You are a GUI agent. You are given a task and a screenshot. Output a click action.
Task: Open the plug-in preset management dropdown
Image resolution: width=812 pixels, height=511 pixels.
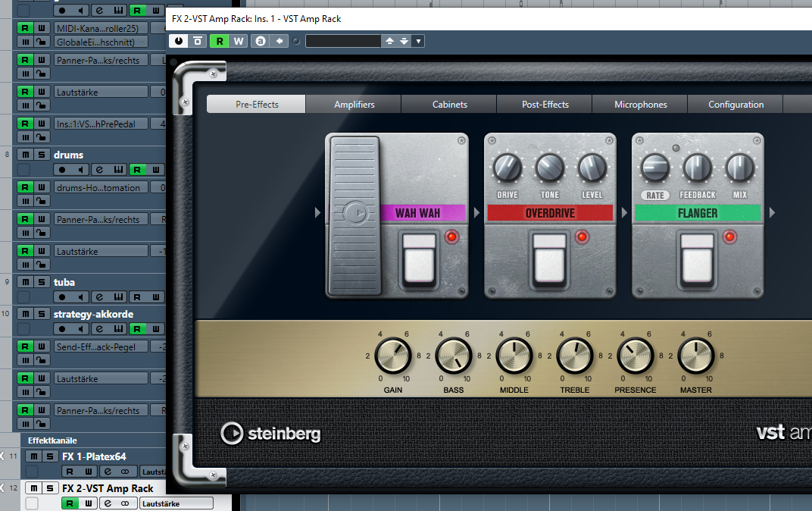click(x=418, y=41)
